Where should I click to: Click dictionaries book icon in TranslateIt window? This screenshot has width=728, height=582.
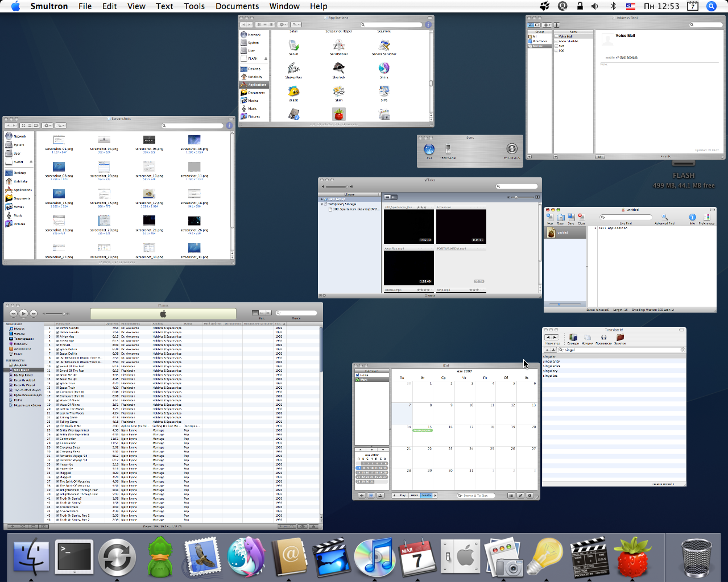(x=573, y=339)
